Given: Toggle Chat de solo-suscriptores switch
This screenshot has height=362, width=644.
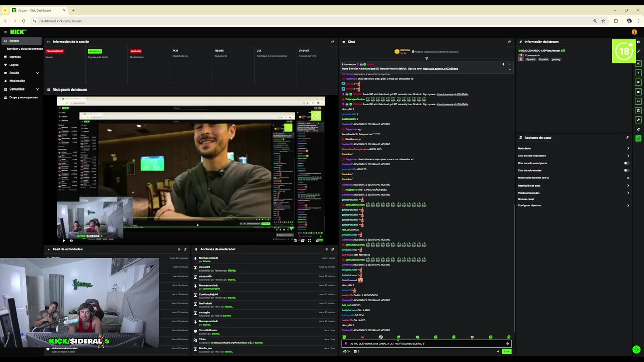Looking at the screenshot, I should (626, 163).
